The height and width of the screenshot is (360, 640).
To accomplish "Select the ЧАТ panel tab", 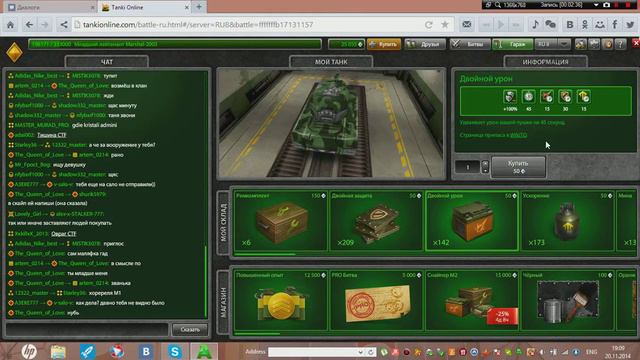I will 107,62.
